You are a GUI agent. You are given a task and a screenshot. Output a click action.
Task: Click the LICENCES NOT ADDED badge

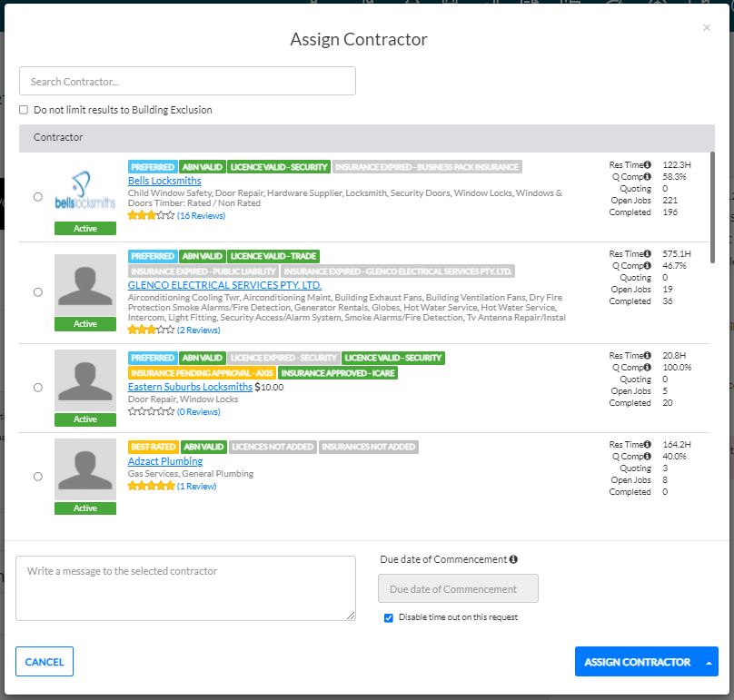tap(273, 447)
